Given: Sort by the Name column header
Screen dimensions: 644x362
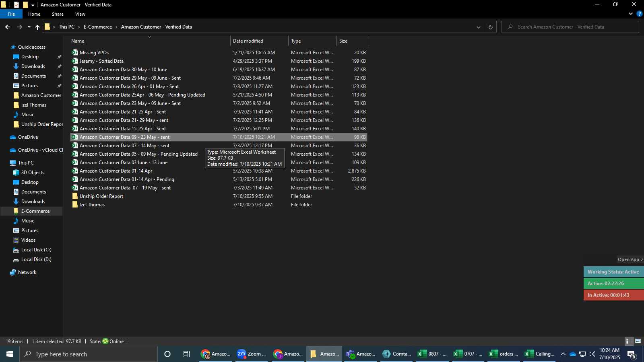Looking at the screenshot, I should [x=149, y=41].
